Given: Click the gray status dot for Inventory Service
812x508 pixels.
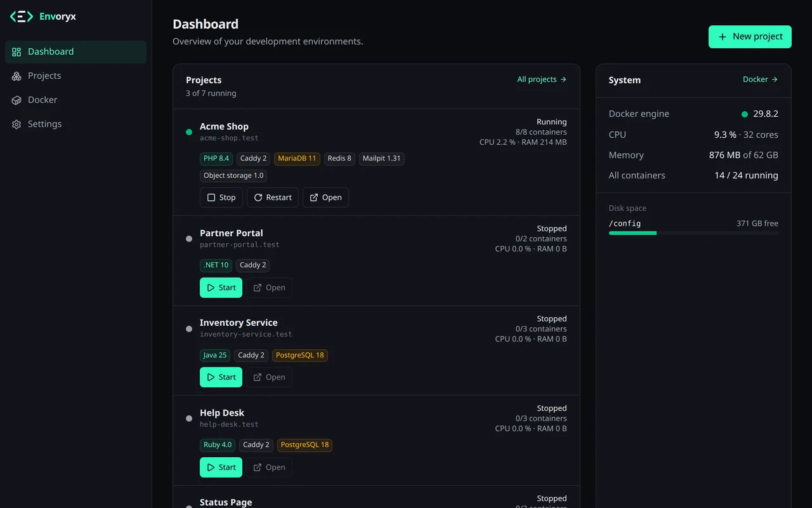Looking at the screenshot, I should coord(189,329).
